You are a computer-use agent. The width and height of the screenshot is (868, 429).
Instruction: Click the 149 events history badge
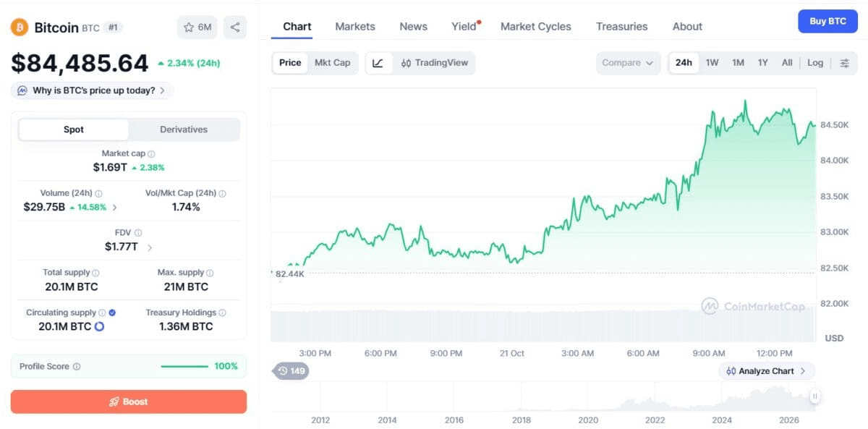click(x=291, y=371)
